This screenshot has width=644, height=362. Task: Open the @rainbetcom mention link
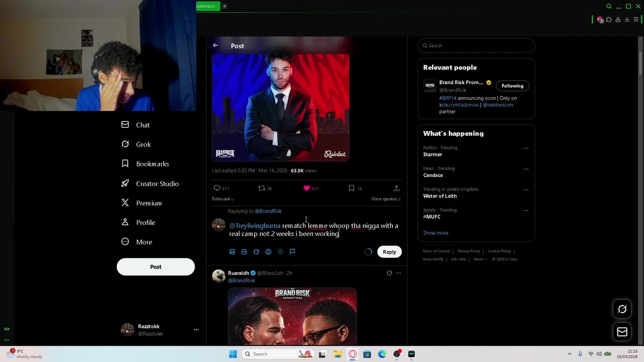tap(498, 105)
